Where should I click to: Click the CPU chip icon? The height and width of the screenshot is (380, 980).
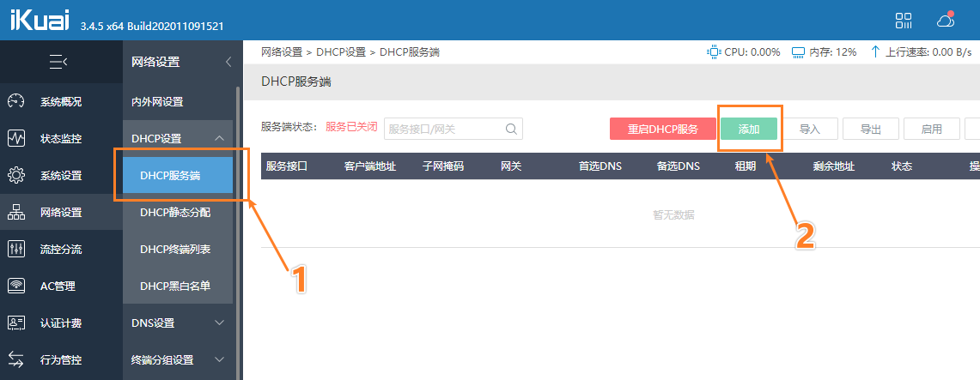713,51
